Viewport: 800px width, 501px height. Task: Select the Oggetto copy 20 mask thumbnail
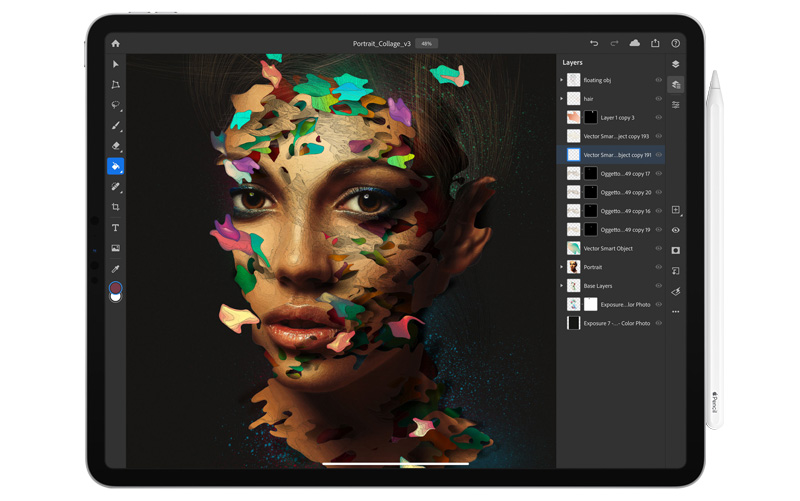pyautogui.click(x=590, y=192)
